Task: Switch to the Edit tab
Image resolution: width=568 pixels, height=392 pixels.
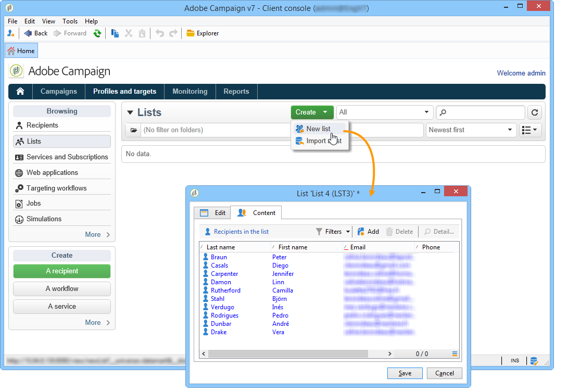Action: pyautogui.click(x=212, y=213)
